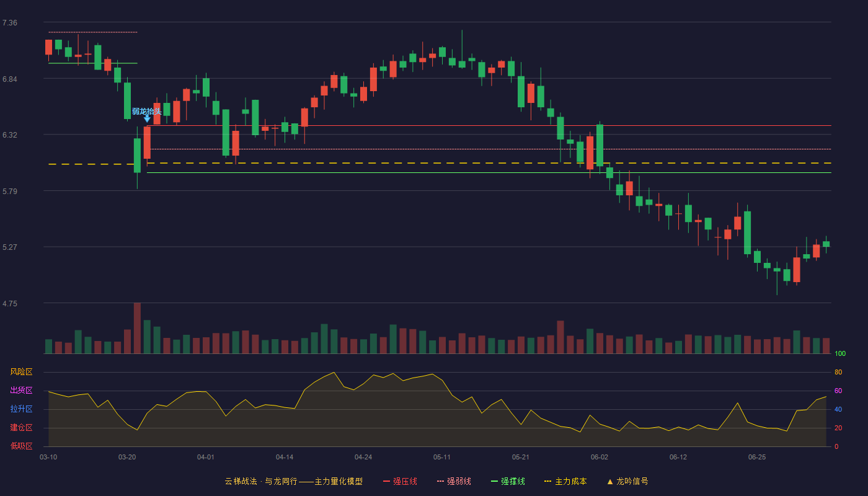Select the 低吸区 zone label
The image size is (868, 496).
tap(21, 446)
